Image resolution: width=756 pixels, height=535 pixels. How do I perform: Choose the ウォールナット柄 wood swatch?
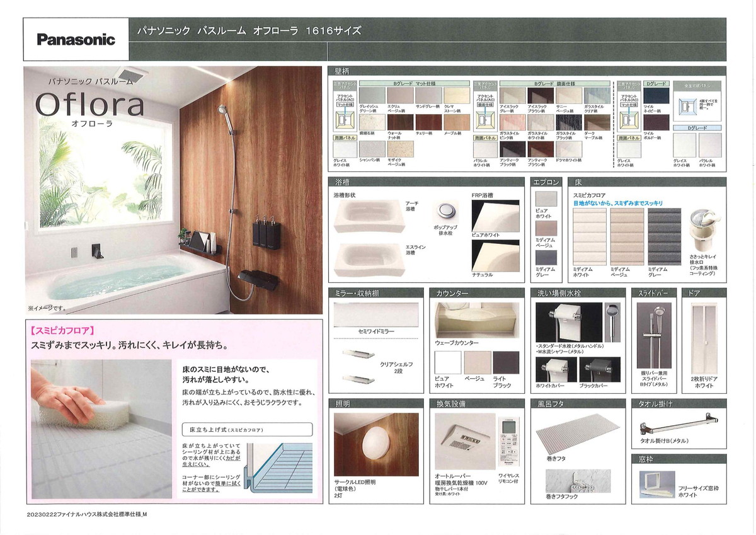point(399,122)
